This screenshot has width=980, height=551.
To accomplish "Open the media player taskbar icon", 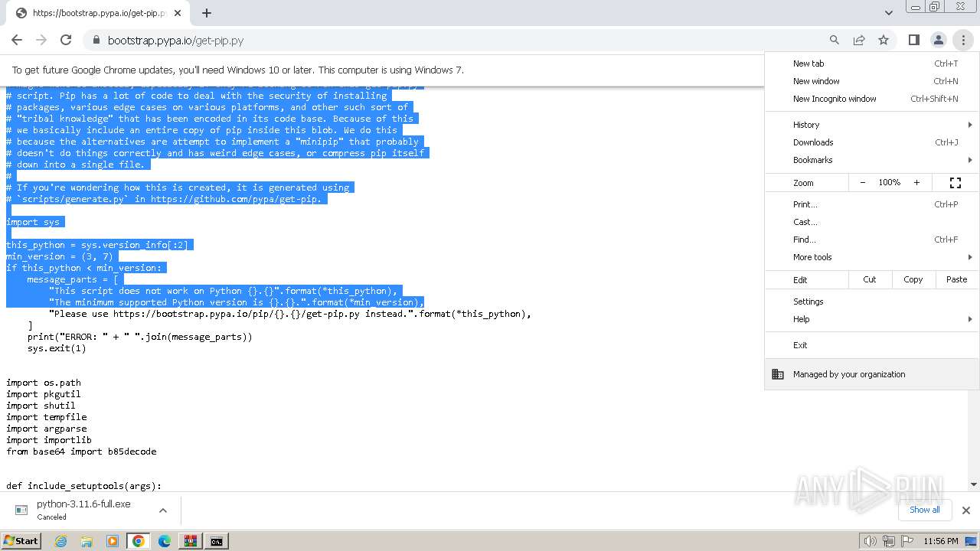I will click(113, 541).
